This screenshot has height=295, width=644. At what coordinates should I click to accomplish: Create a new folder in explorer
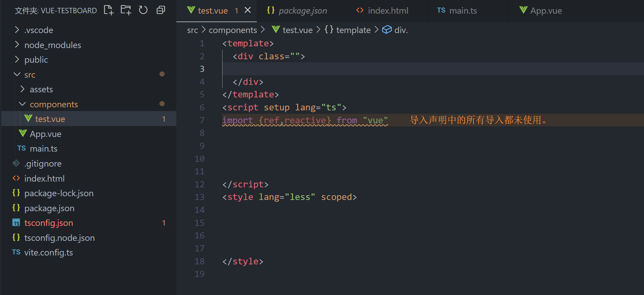[x=126, y=10]
